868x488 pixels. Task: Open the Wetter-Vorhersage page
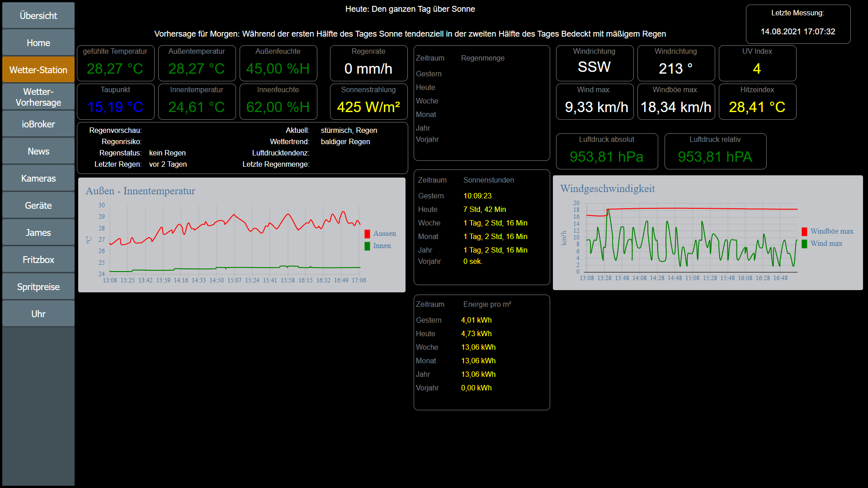(38, 97)
